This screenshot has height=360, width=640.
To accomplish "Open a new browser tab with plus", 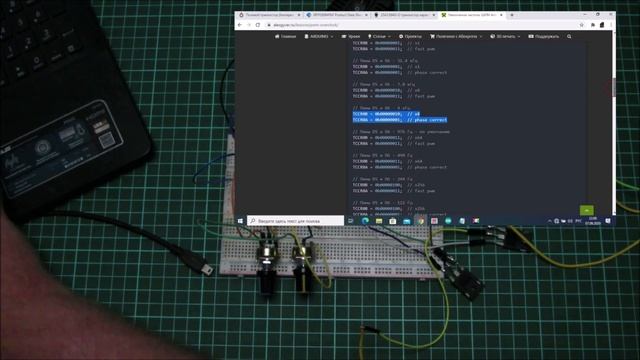I will [512, 15].
